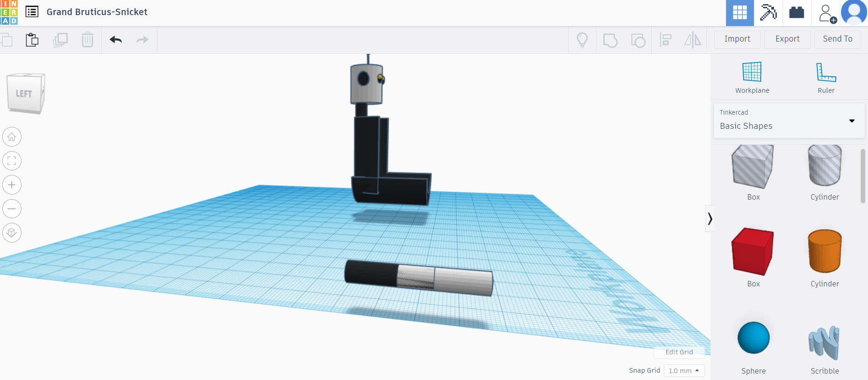Redo the last action

tap(142, 40)
